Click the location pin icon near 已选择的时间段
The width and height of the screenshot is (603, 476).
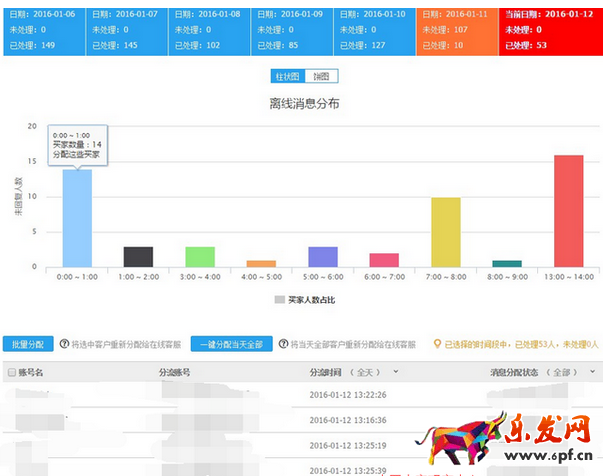tap(436, 344)
